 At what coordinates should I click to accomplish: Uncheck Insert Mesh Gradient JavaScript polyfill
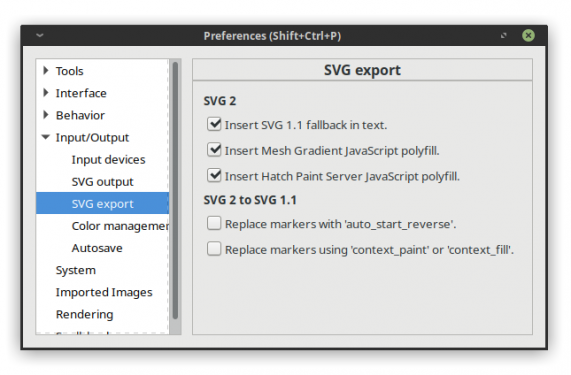pos(214,150)
